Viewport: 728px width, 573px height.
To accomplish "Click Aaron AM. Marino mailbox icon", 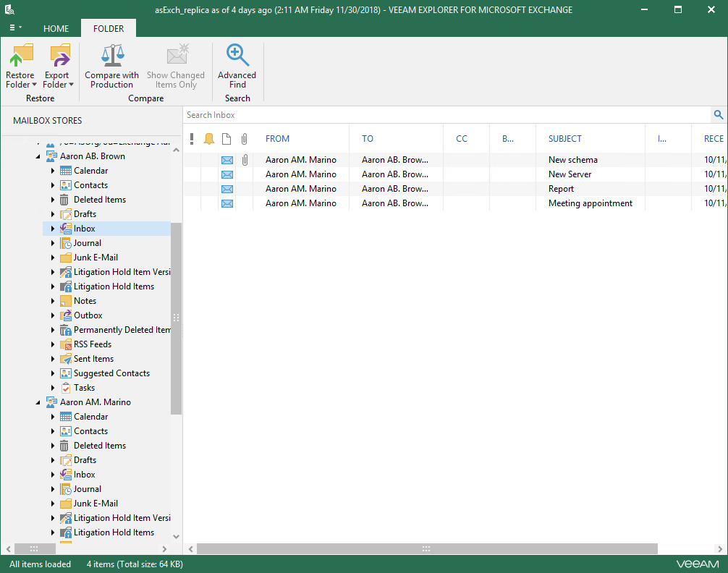I will tap(51, 402).
